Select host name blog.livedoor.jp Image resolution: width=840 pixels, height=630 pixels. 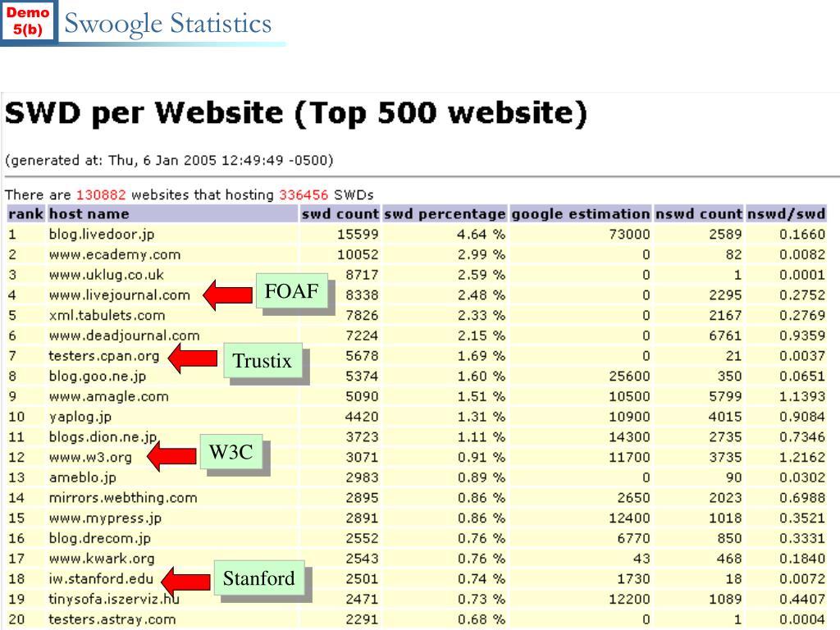(x=102, y=234)
